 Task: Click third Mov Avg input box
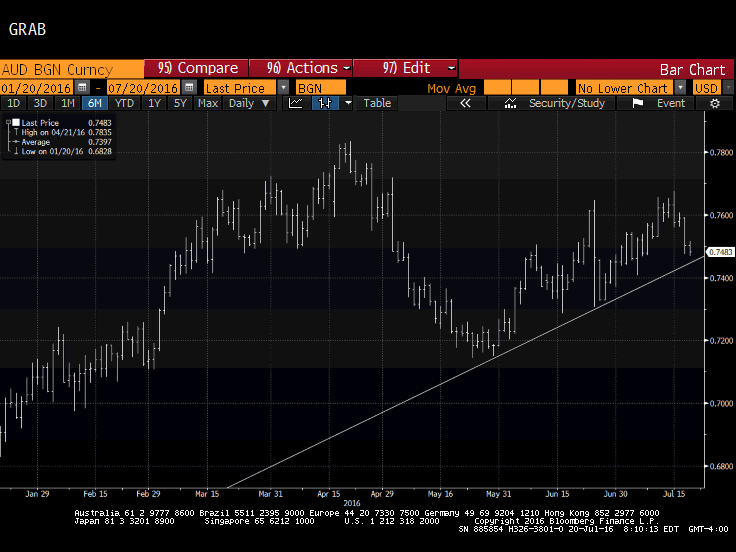click(x=554, y=88)
